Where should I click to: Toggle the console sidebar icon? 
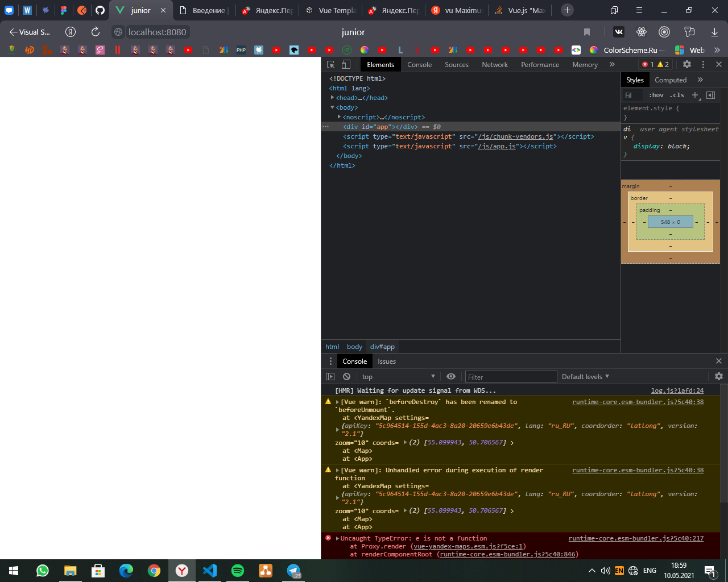click(330, 377)
